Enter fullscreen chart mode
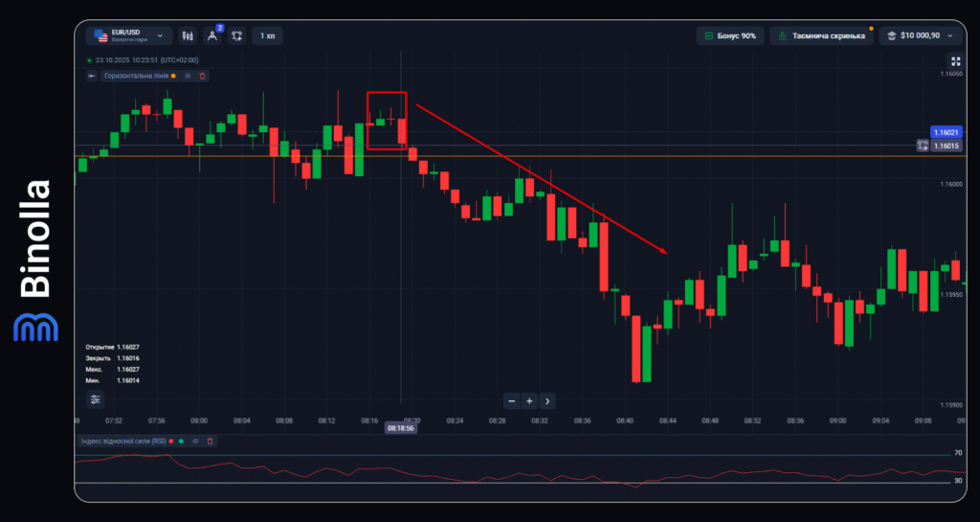This screenshot has width=980, height=522. pyautogui.click(x=954, y=60)
